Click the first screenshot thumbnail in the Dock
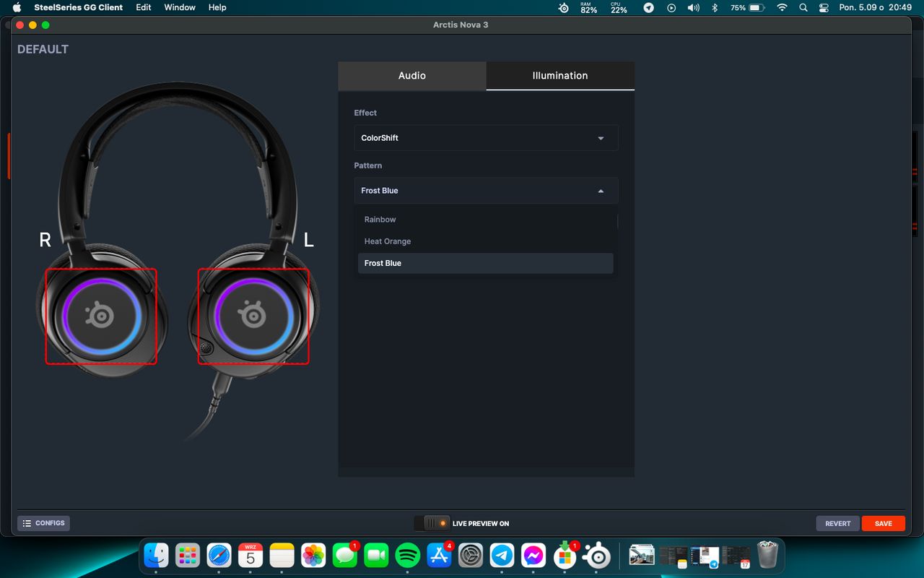 click(642, 555)
